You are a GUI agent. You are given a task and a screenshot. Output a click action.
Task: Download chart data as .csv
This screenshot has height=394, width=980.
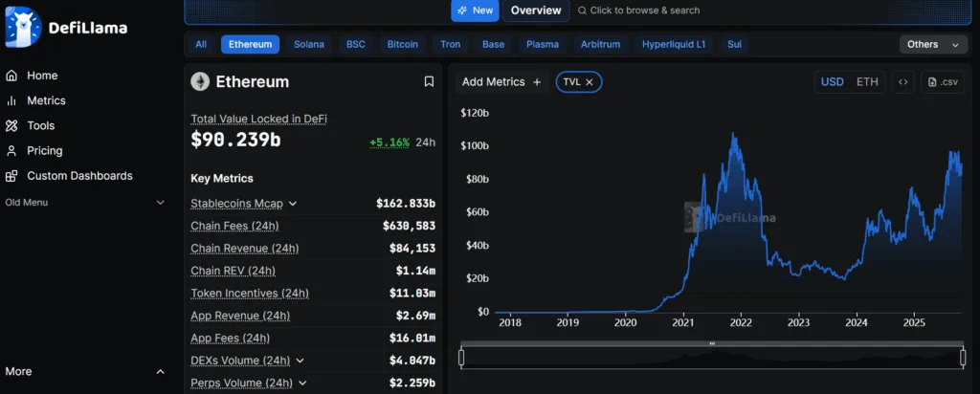point(942,82)
